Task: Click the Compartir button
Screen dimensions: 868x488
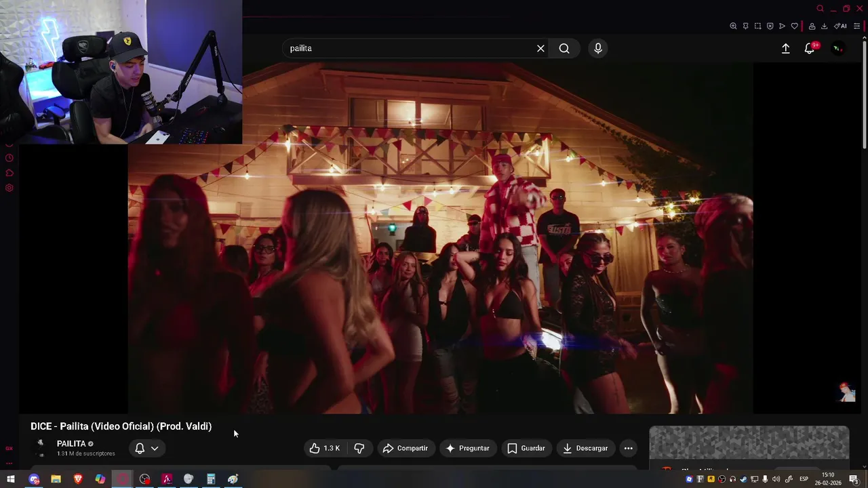Action: (405, 448)
